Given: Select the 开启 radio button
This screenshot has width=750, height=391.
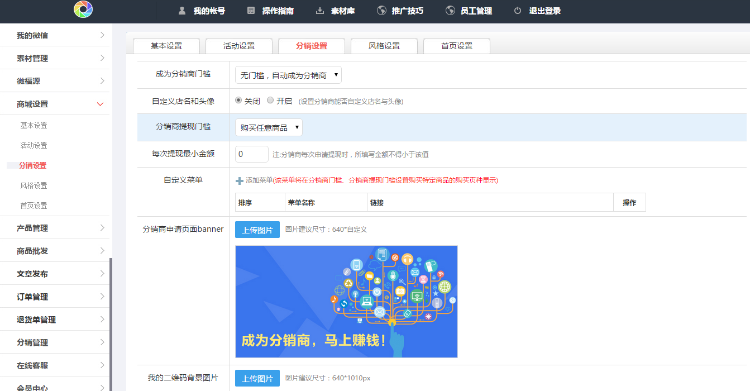Looking at the screenshot, I should (x=270, y=101).
